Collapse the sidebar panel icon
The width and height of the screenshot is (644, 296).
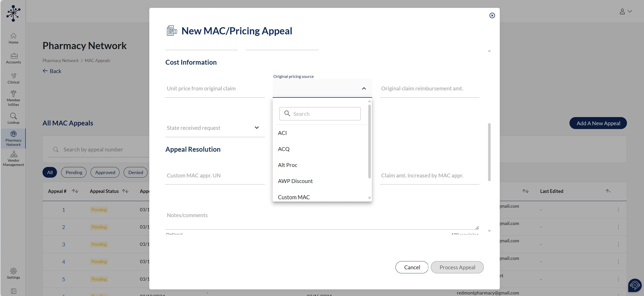coord(13,291)
